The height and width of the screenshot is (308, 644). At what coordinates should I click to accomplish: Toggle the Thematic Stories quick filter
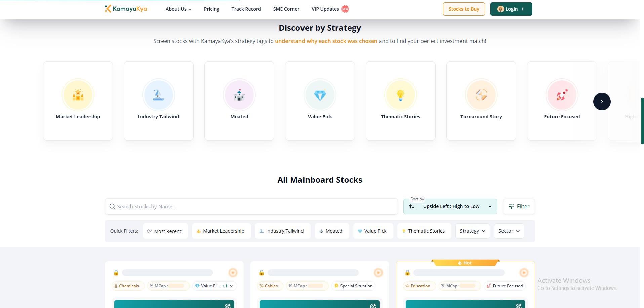(x=424, y=231)
